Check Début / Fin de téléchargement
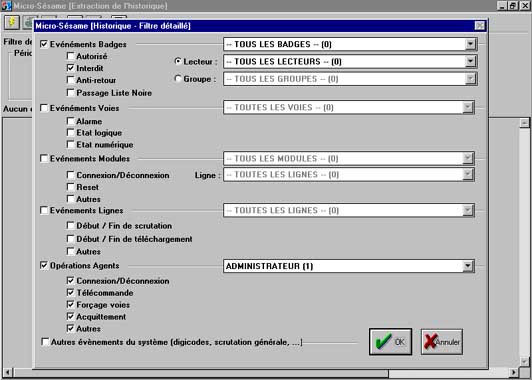532x380 pixels. pyautogui.click(x=71, y=239)
